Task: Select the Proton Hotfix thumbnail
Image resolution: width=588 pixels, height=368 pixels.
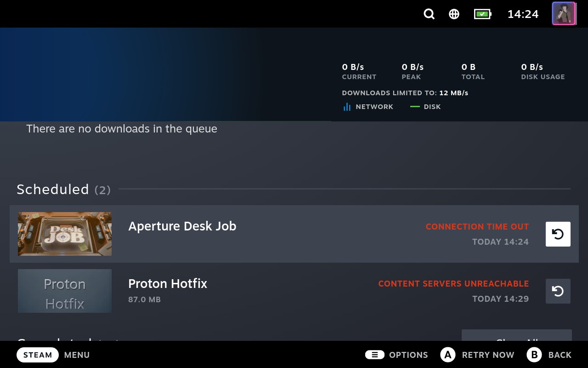Action: coord(65,291)
